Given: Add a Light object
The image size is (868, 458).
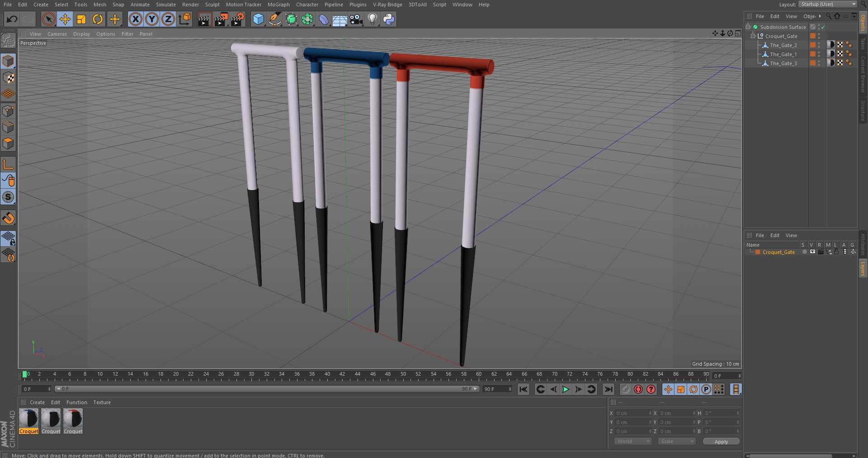Looking at the screenshot, I should click(372, 19).
